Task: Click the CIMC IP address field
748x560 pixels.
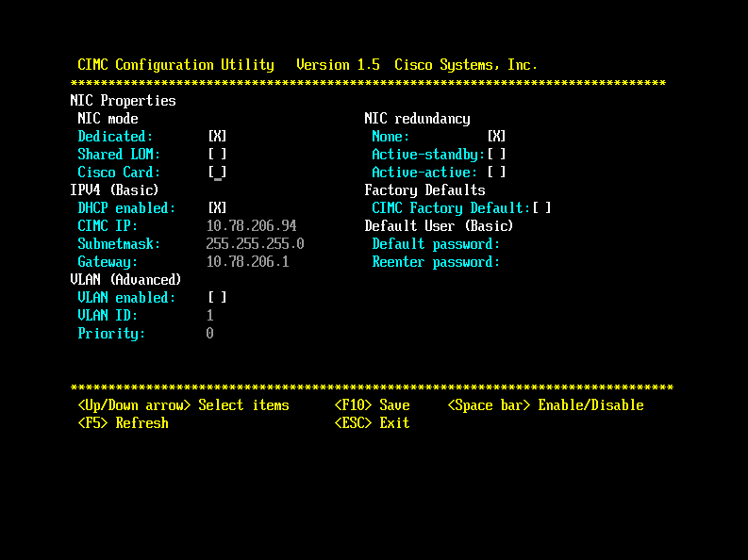Action: click(x=252, y=226)
